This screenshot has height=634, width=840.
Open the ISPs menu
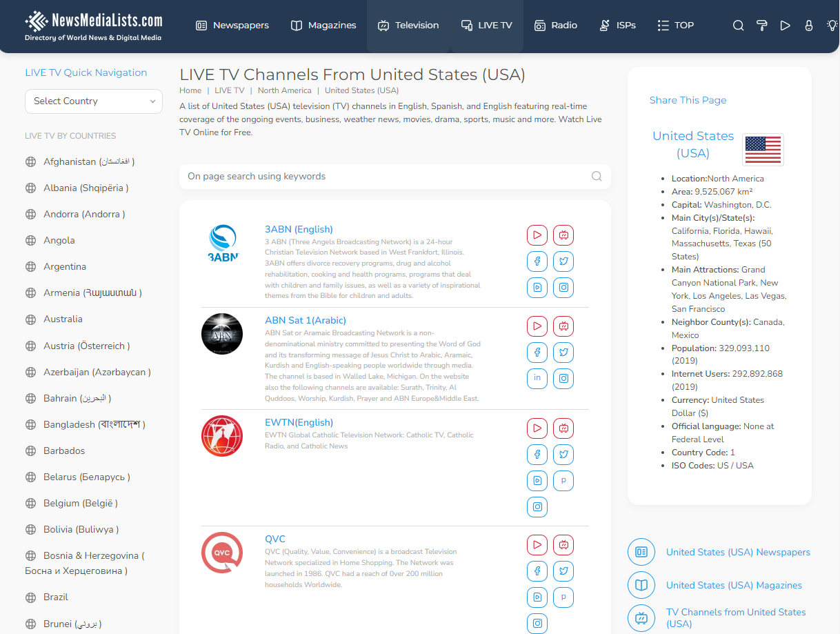coord(618,26)
